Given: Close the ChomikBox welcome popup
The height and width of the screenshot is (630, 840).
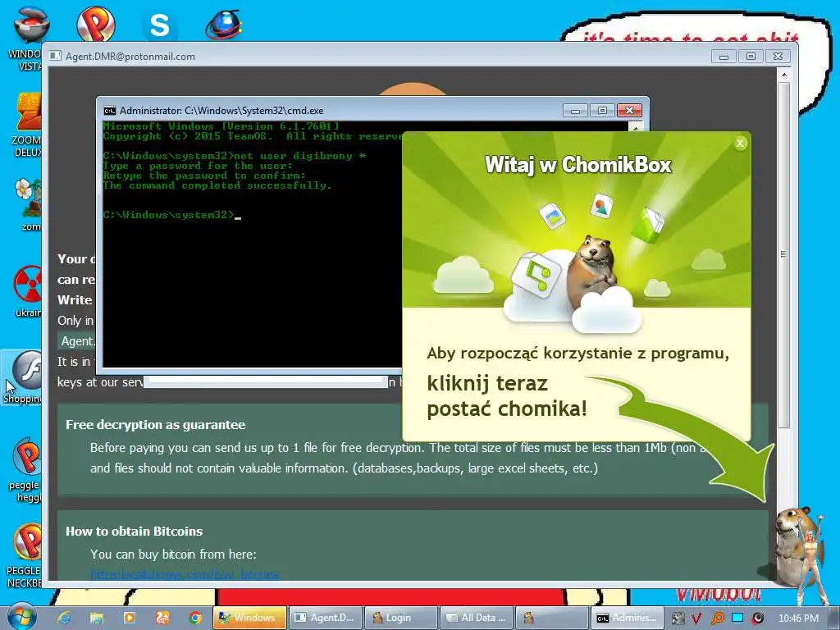Looking at the screenshot, I should 740,143.
